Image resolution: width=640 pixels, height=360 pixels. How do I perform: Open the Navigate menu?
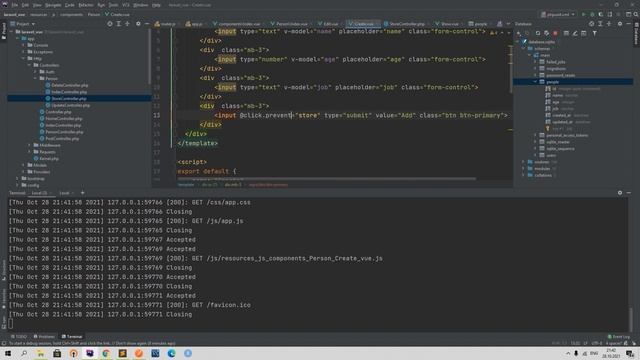[x=53, y=5]
